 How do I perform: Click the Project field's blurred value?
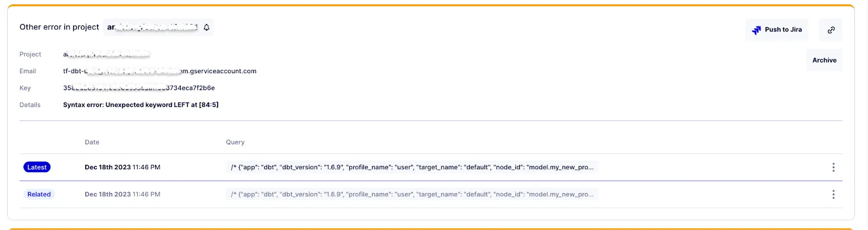(x=106, y=54)
